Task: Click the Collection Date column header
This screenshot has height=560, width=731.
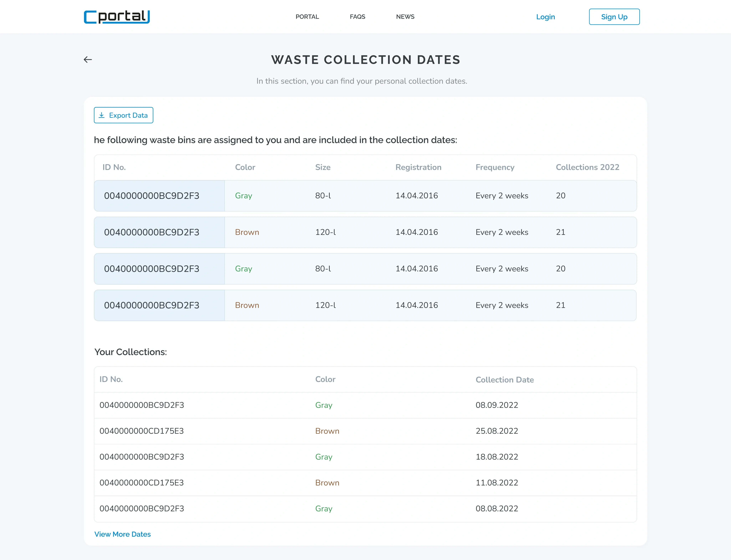Action: (x=504, y=380)
